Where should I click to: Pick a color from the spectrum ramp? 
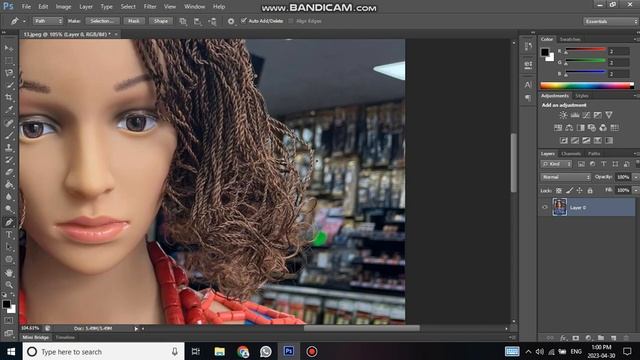click(x=587, y=86)
